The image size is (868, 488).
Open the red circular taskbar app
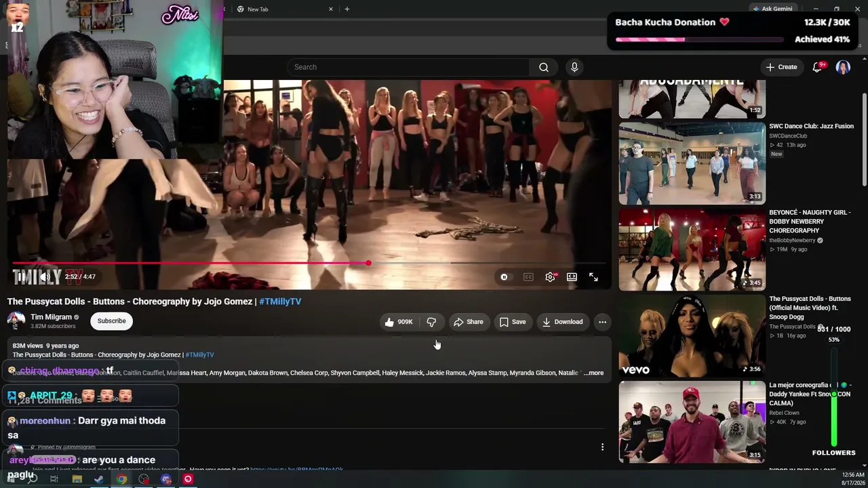188,479
